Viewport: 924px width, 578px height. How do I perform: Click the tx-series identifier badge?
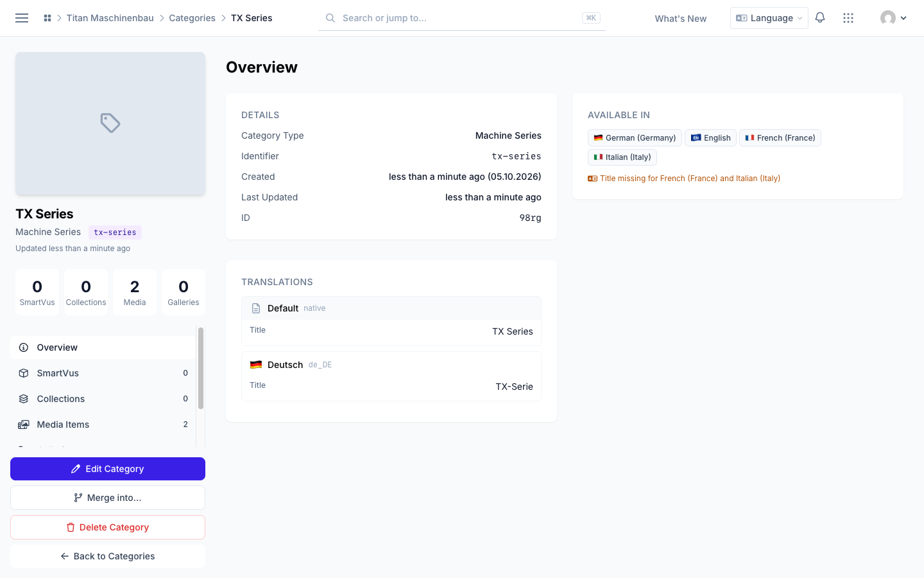[x=115, y=232]
